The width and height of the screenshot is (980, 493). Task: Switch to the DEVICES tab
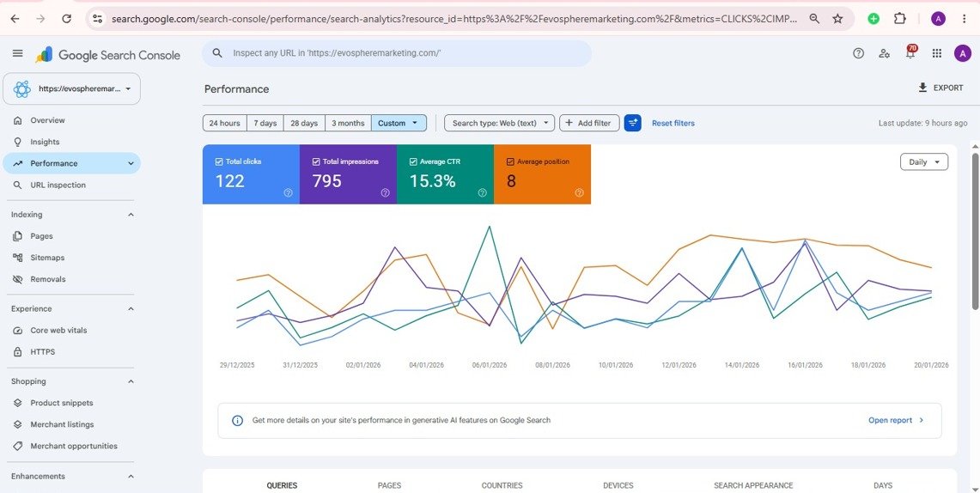(618, 485)
